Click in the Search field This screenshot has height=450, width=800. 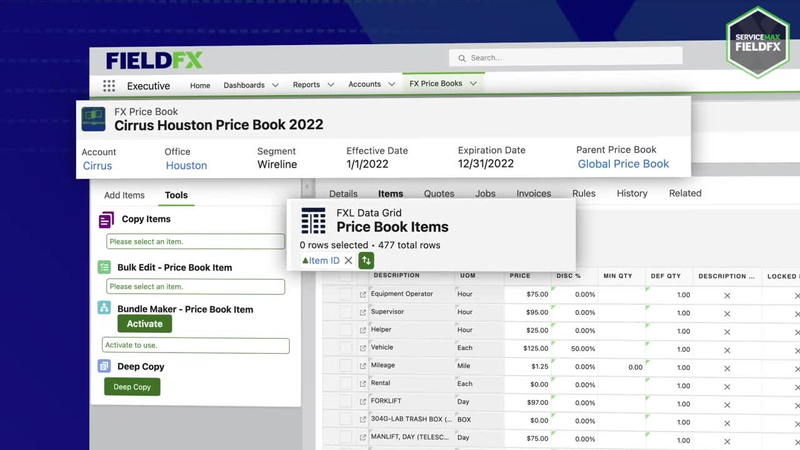click(565, 58)
